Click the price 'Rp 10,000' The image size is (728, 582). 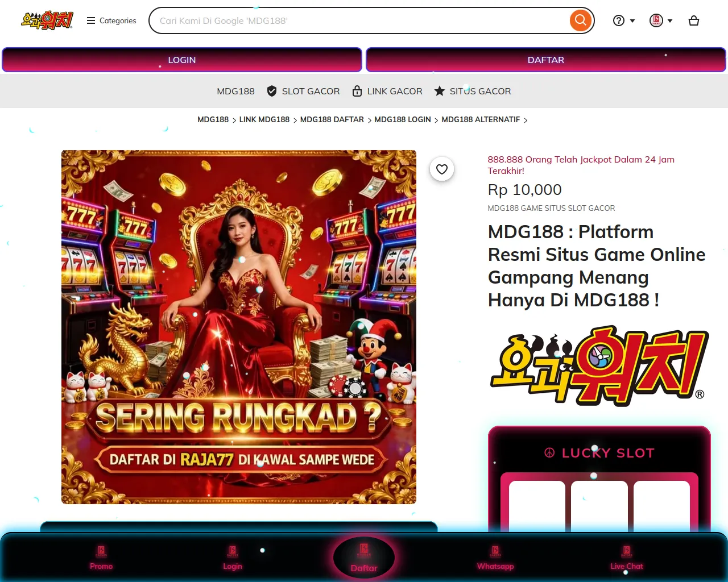pyautogui.click(x=524, y=189)
